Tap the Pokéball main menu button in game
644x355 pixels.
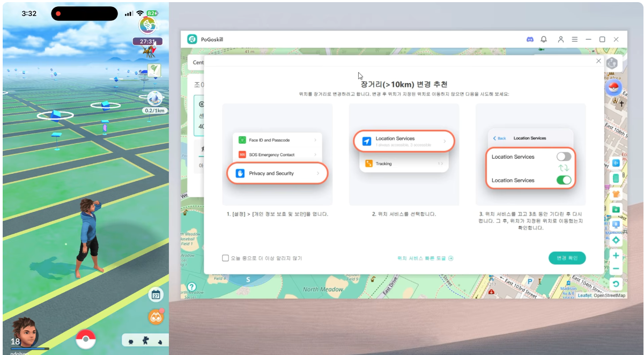tap(86, 339)
